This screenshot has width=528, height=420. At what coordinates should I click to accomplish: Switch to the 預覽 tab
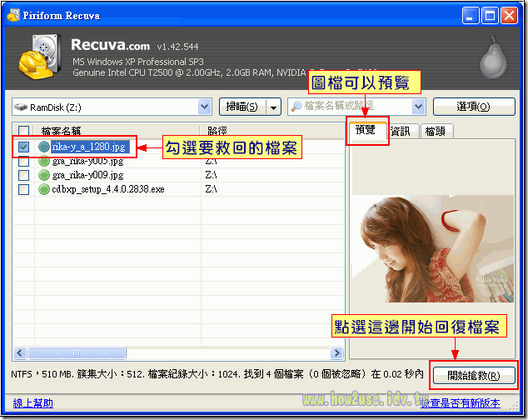(366, 130)
